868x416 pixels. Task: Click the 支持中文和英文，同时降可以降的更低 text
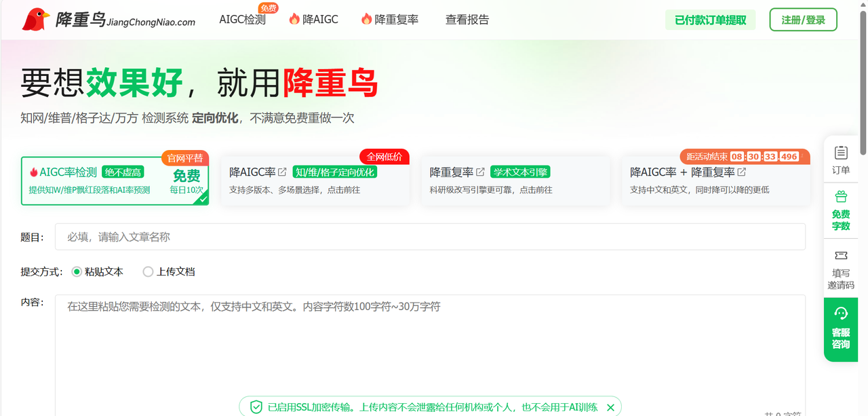click(x=700, y=190)
